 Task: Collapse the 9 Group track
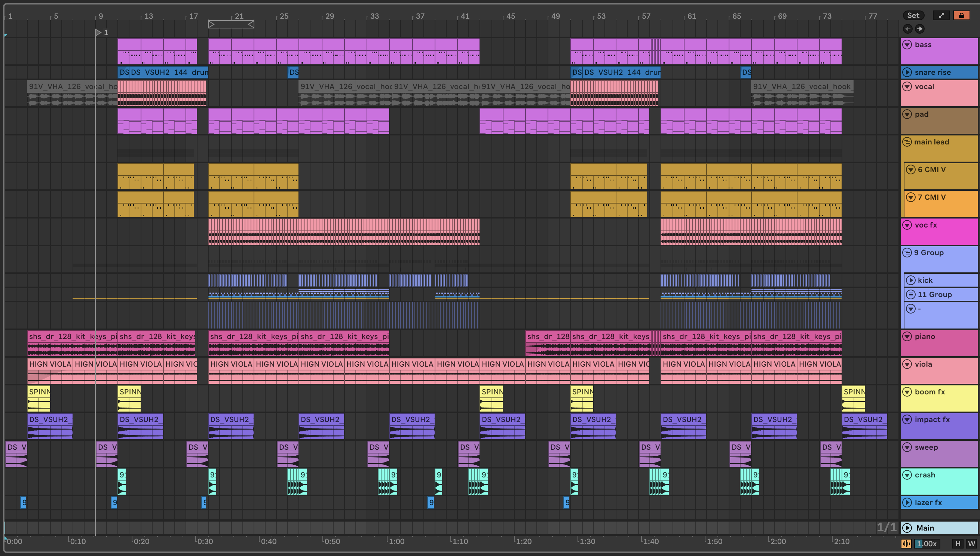point(907,253)
